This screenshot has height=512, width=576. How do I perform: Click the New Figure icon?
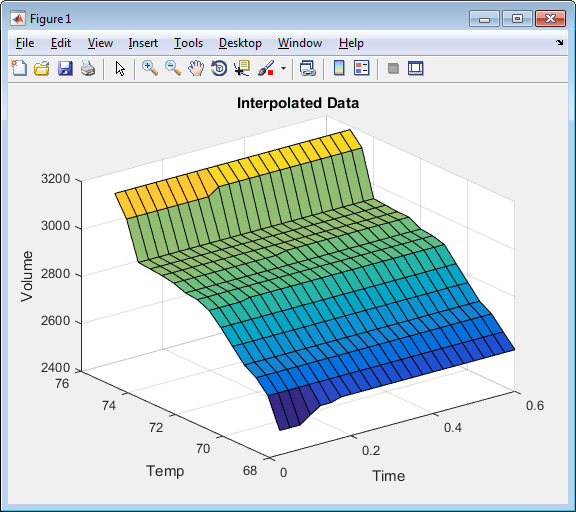(x=19, y=68)
